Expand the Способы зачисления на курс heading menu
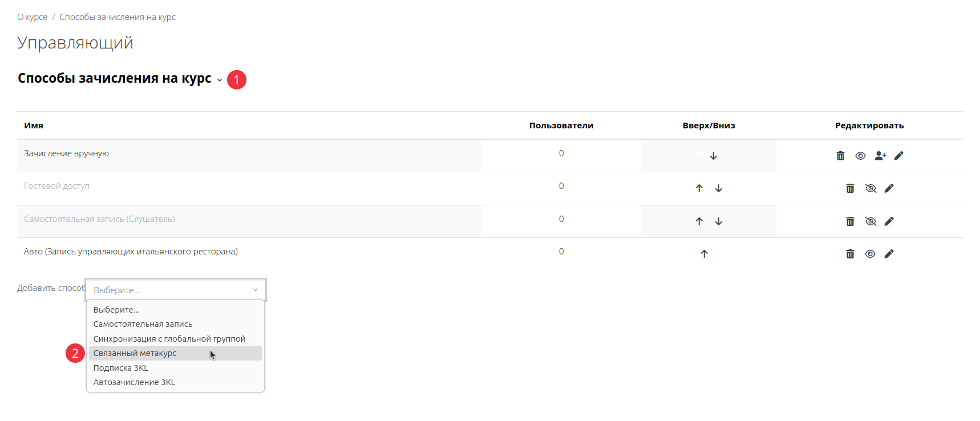Screen dimensions: 980x421 click(220, 80)
